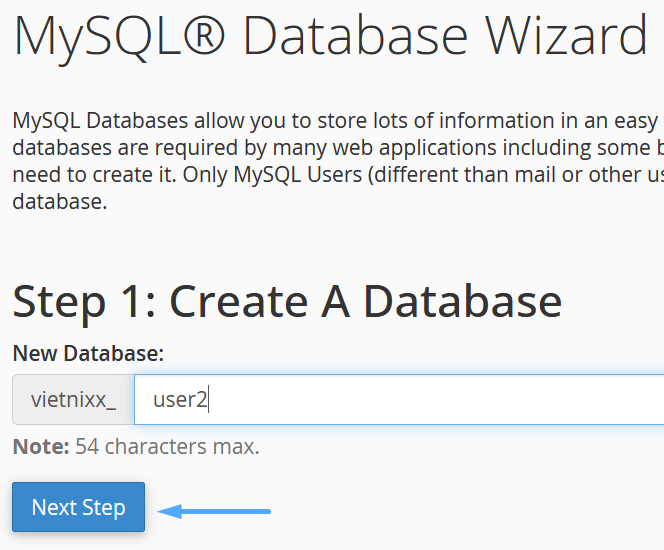This screenshot has width=664, height=550.
Task: Click the Next Step button
Action: (x=78, y=507)
